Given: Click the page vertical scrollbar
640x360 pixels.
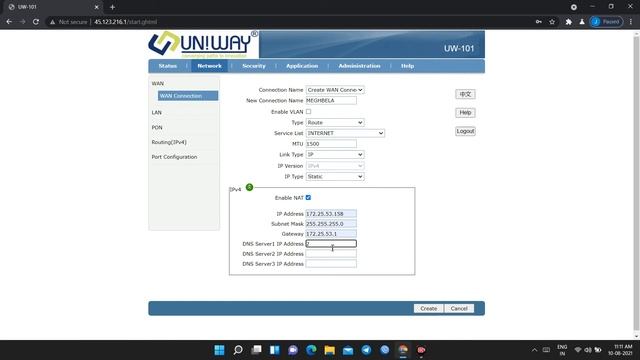Looking at the screenshot, I should pos(636,184).
